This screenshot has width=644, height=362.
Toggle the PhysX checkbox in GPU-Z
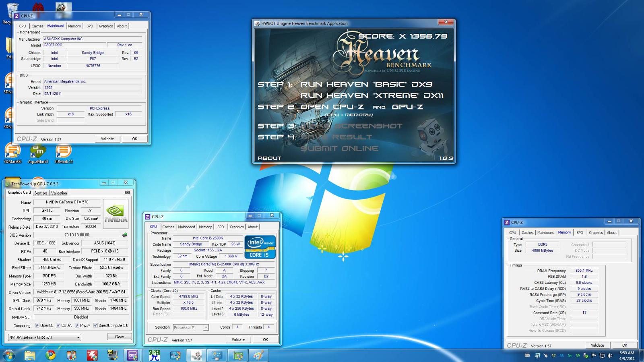coord(77,325)
